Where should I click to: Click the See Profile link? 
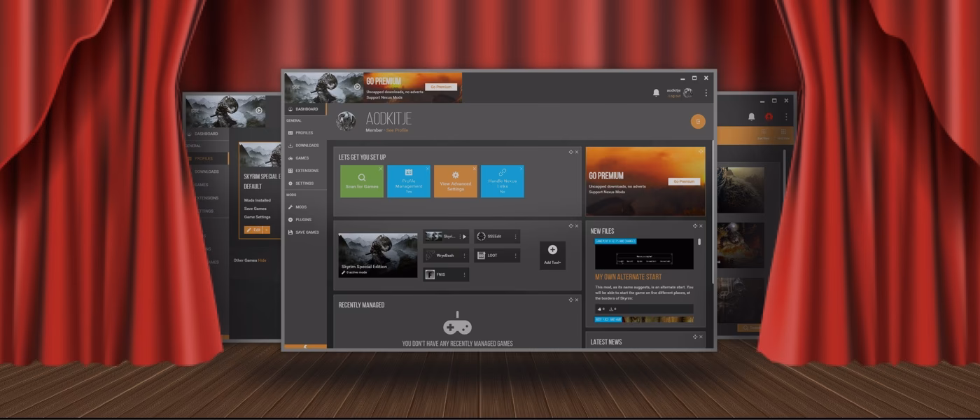tap(397, 130)
